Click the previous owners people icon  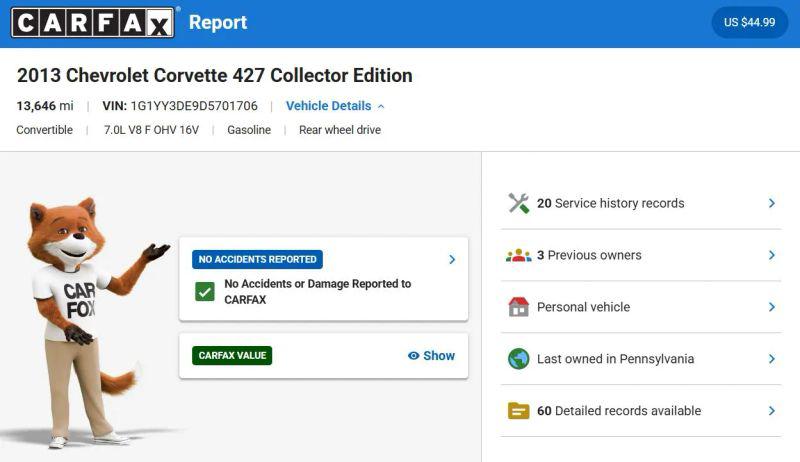(518, 255)
